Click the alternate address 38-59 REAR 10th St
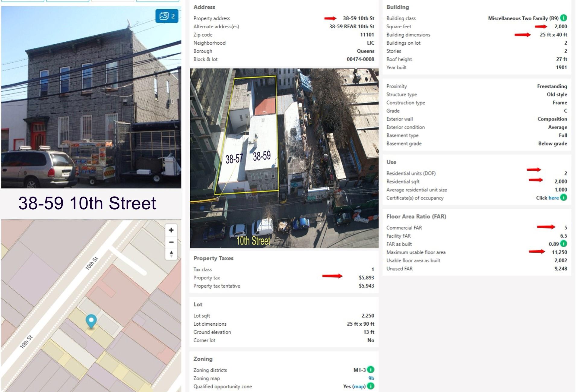The width and height of the screenshot is (577, 392). click(x=351, y=26)
